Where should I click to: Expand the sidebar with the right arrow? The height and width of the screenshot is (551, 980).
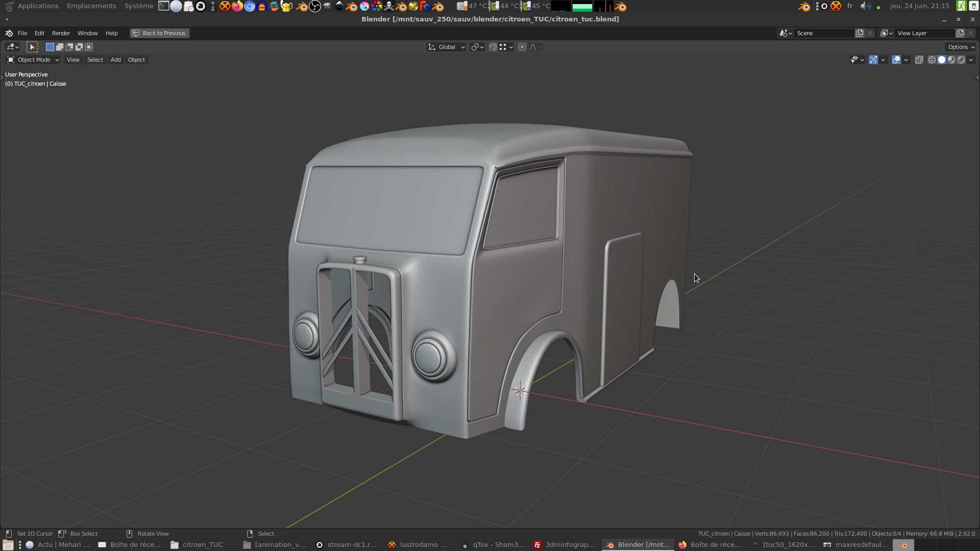(x=977, y=77)
